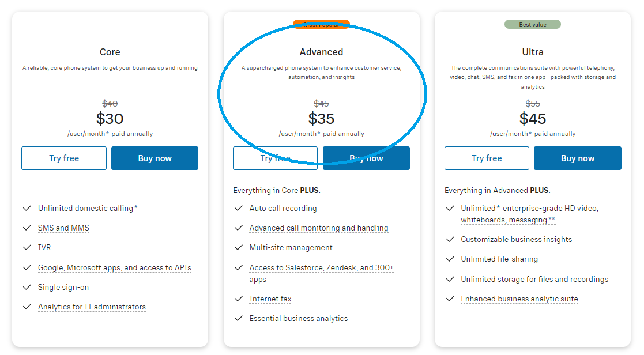The height and width of the screenshot is (355, 644).
Task: Click the checkmark icon beside Unlimited file-sharing
Action: [x=450, y=259]
